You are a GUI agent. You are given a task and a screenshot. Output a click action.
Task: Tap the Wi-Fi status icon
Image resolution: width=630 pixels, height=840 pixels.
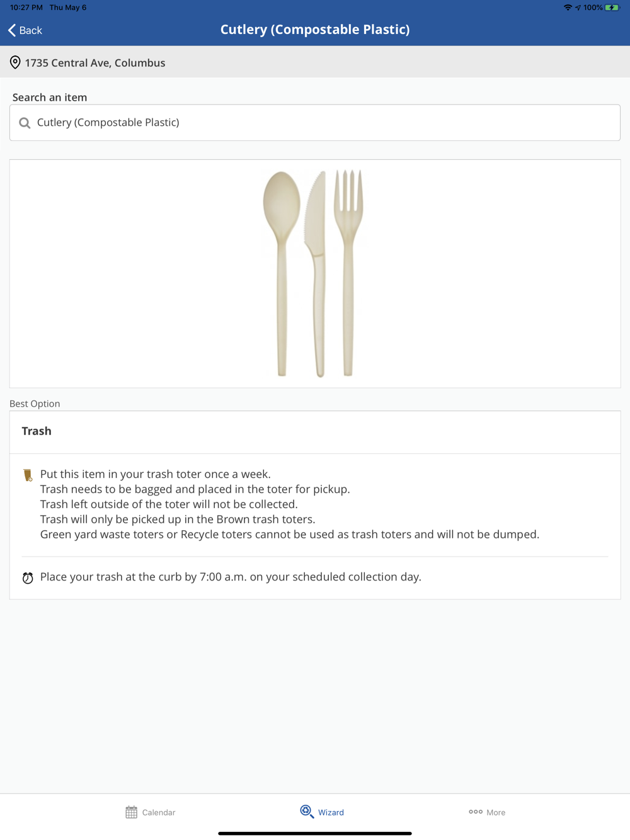coord(568,8)
